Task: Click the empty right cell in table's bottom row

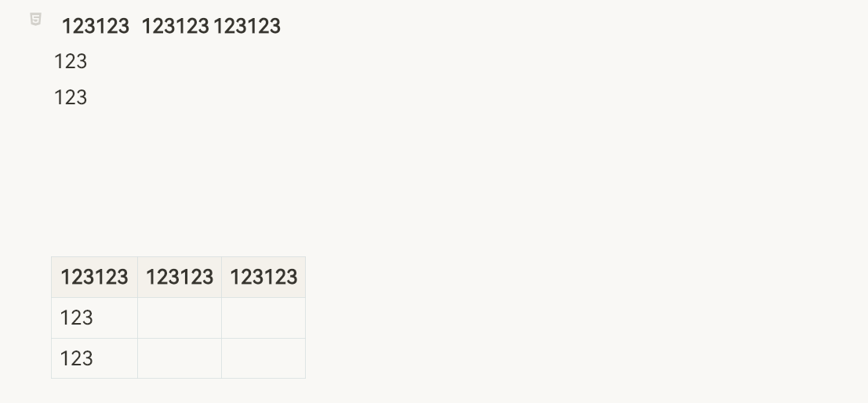Action: click(x=263, y=359)
